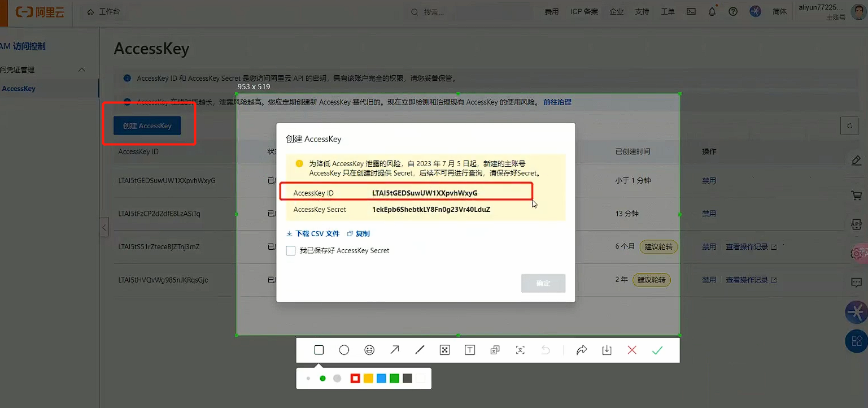
Task: Open the help question-mark icon
Action: tap(733, 11)
